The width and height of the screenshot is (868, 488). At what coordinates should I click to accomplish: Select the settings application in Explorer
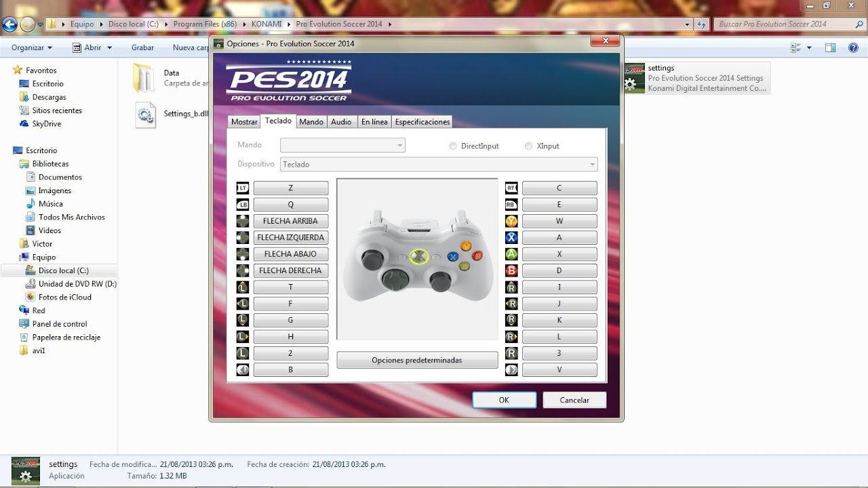coord(696,78)
